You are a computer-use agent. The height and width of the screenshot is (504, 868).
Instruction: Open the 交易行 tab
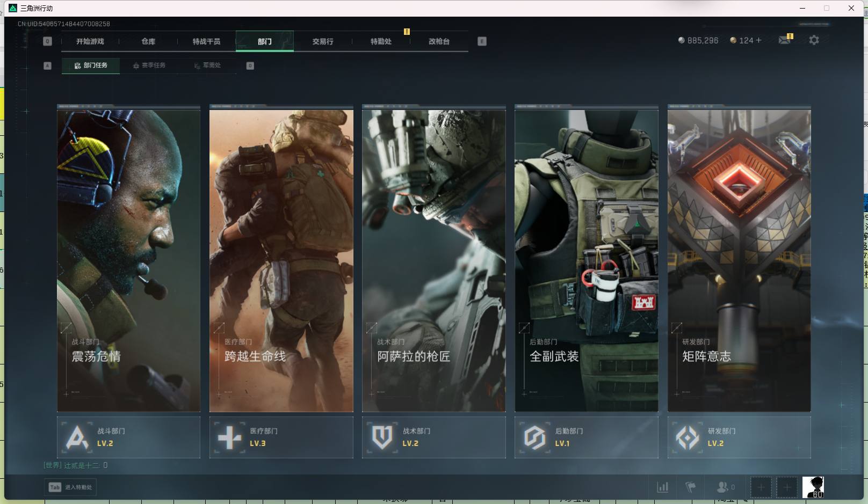pyautogui.click(x=323, y=41)
